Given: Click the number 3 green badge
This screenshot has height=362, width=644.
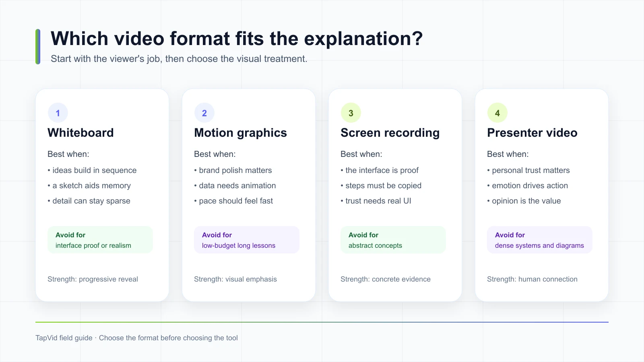Looking at the screenshot, I should pyautogui.click(x=351, y=113).
